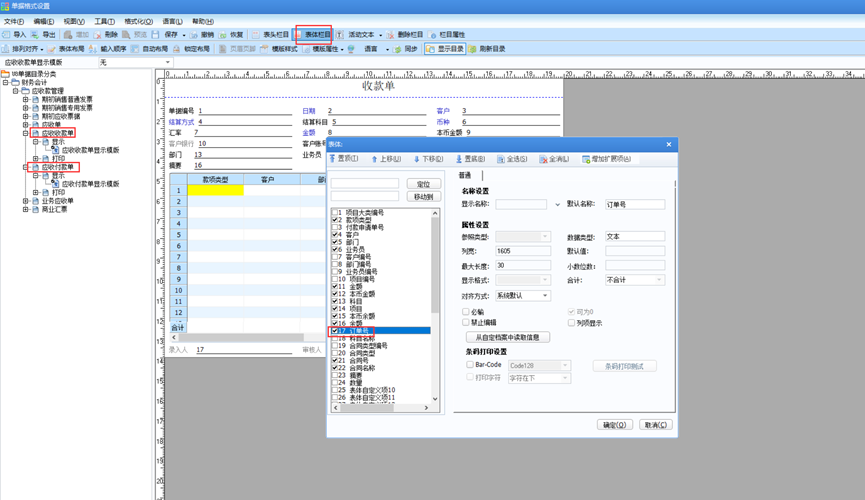Uncheck item 4 客户 checkbox

pos(334,235)
